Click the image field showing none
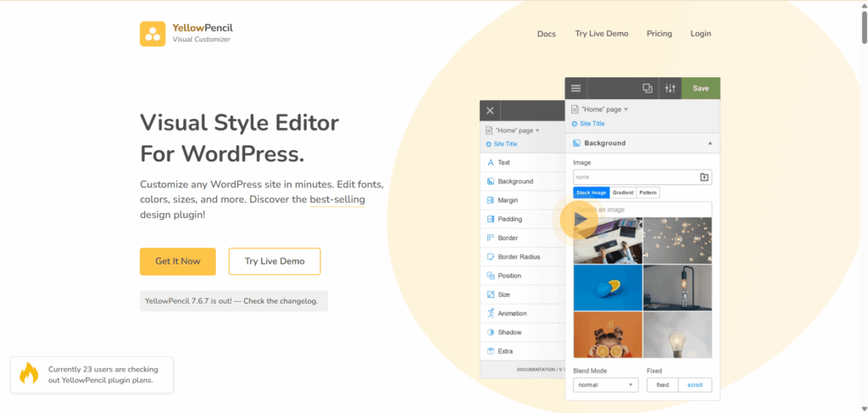Image resolution: width=868 pixels, height=413 pixels. pos(643,177)
